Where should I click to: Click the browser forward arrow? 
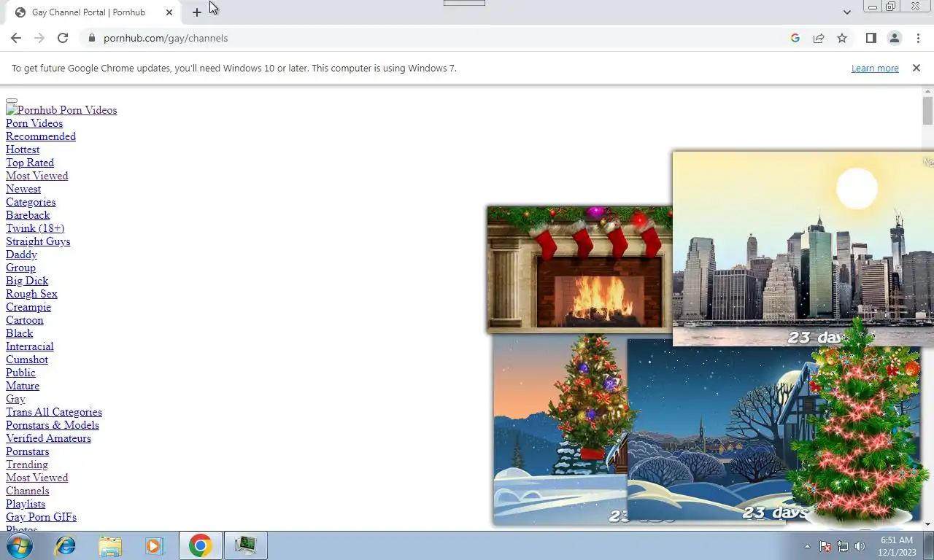(x=39, y=38)
